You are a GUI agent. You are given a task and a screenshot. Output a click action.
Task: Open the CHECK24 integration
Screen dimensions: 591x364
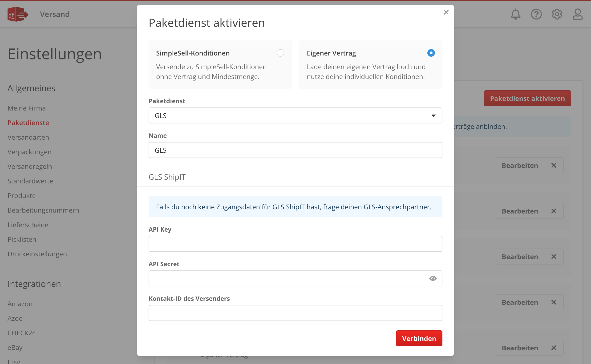point(22,333)
